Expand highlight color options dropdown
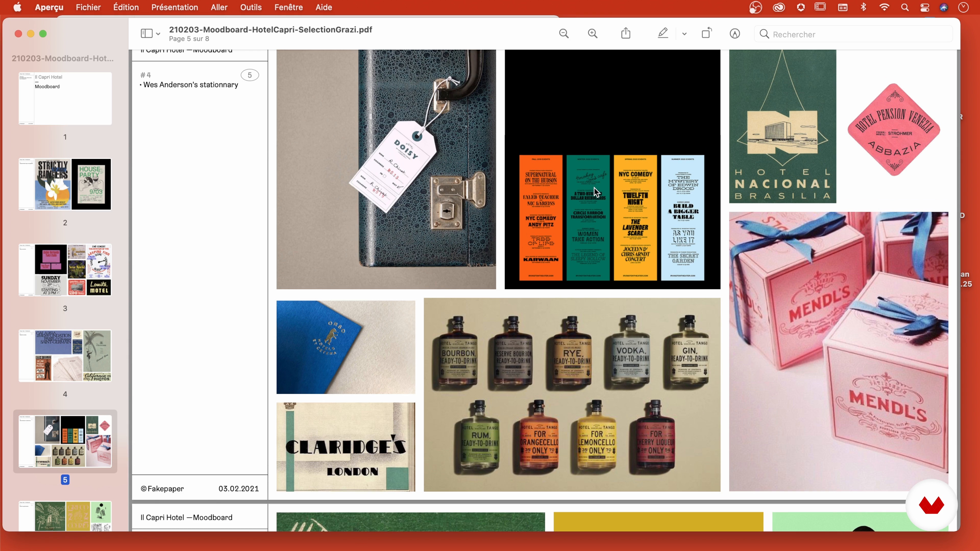The width and height of the screenshot is (980, 551). 684,34
